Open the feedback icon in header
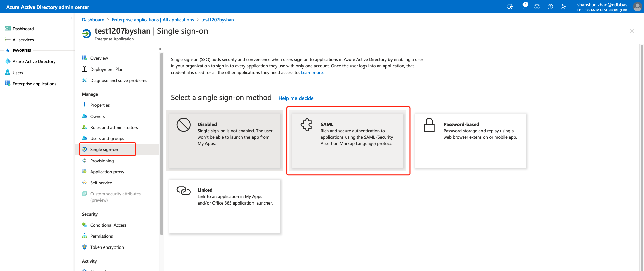This screenshot has width=644, height=271. pos(564,7)
